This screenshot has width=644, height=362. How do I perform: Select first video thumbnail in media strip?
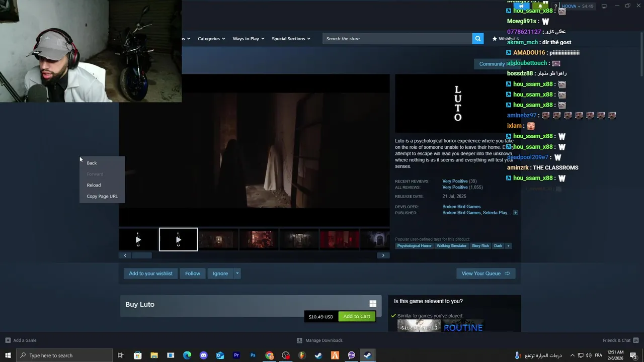tap(138, 239)
